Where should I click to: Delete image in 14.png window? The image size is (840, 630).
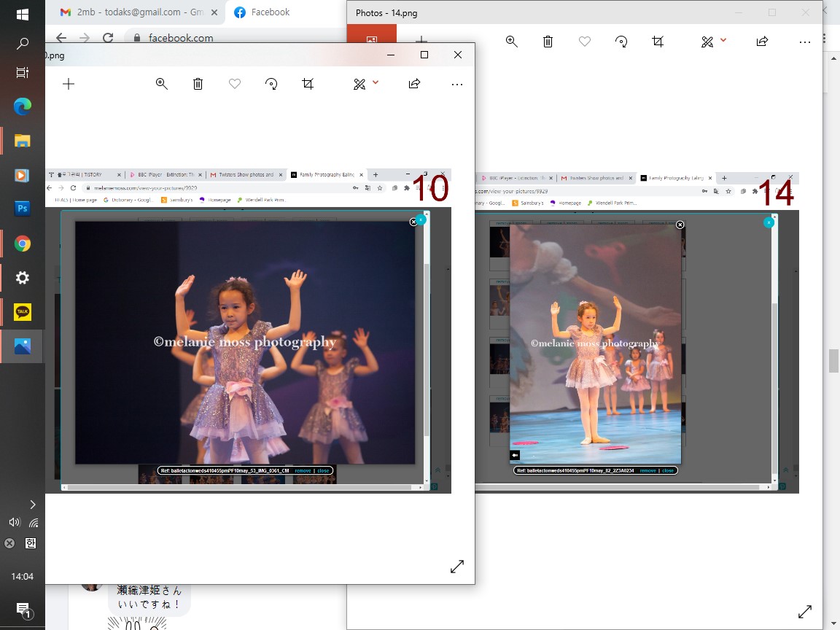point(548,42)
